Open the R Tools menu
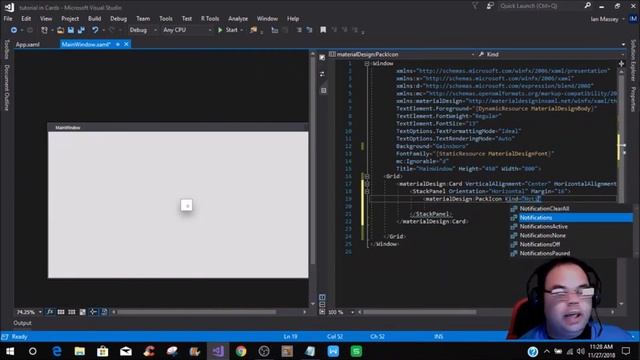 click(210, 19)
